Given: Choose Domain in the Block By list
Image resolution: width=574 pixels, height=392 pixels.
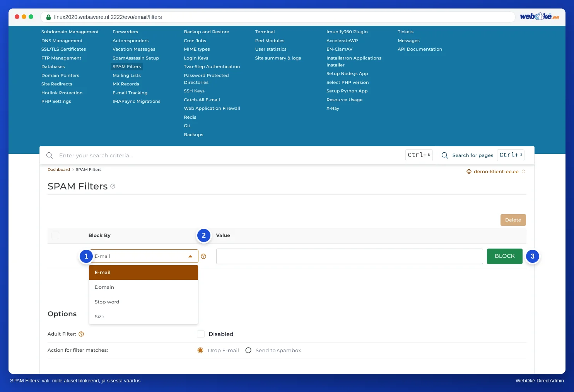Looking at the screenshot, I should [x=143, y=287].
